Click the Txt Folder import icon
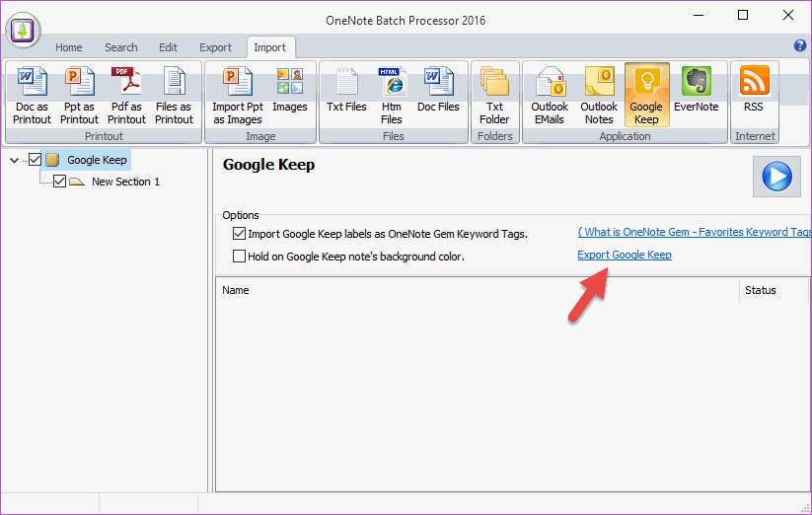 point(494,96)
